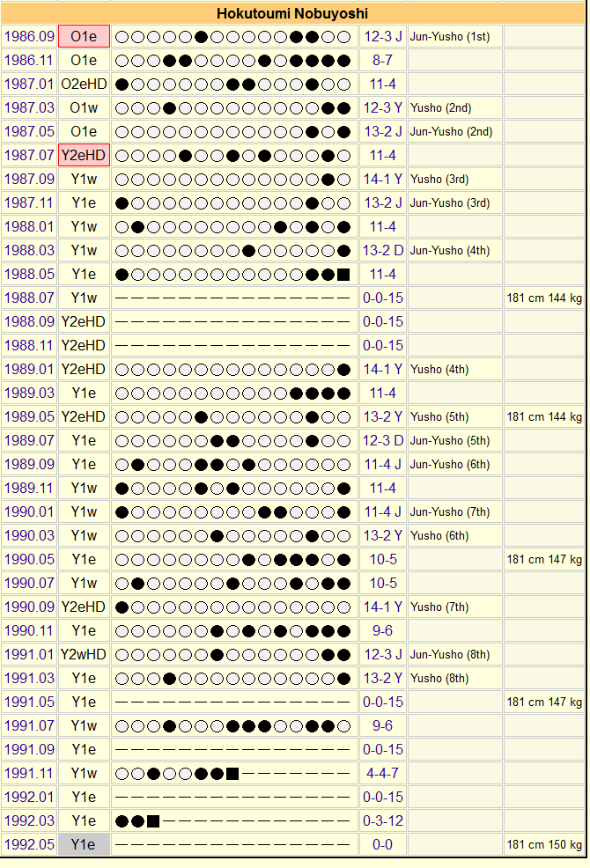Click the final-day loss circle in 1987.05

[344, 132]
